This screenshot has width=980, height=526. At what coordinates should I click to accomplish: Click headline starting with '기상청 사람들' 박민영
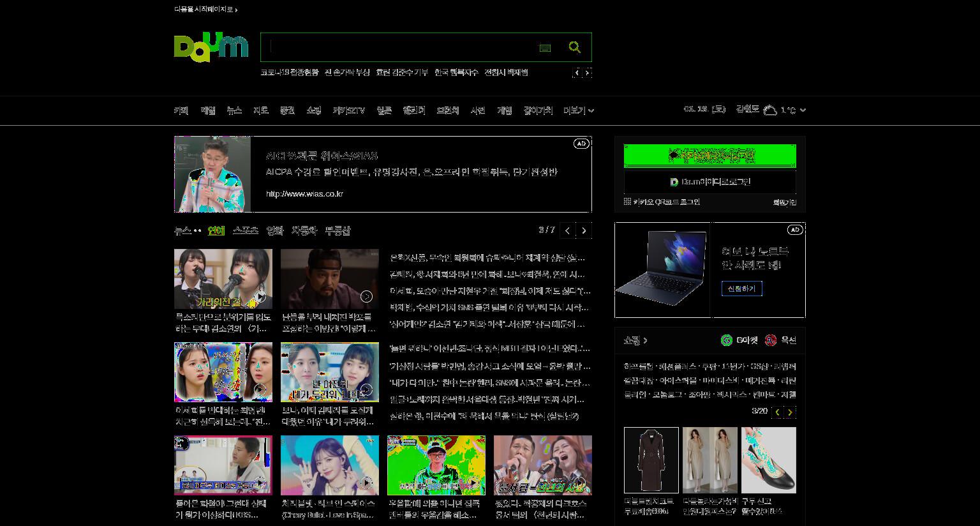490,366
